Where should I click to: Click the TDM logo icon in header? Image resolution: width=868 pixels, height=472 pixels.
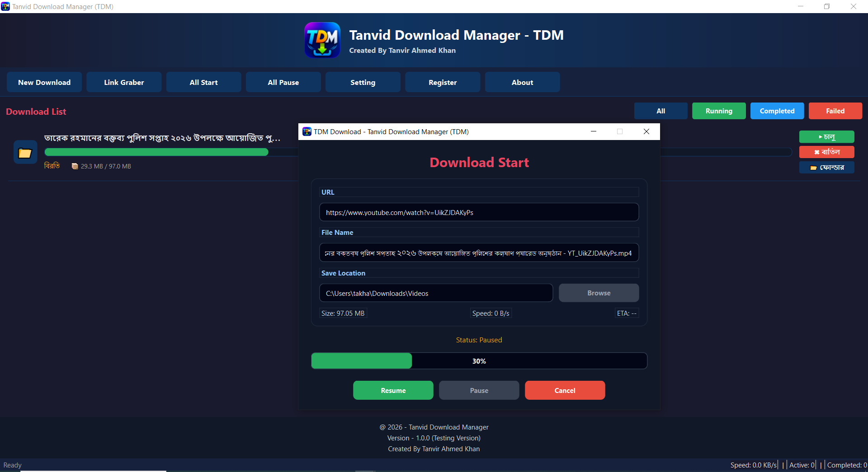pyautogui.click(x=322, y=40)
